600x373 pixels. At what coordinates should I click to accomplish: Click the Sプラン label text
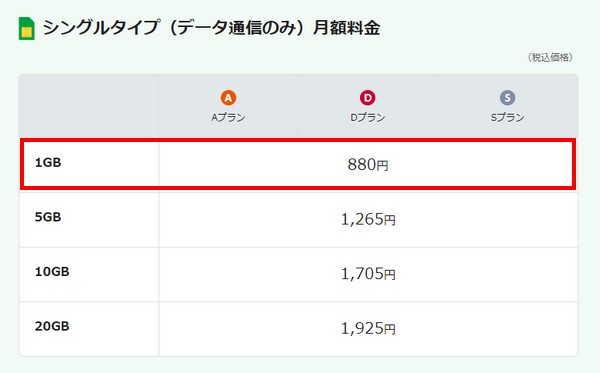click(x=507, y=117)
